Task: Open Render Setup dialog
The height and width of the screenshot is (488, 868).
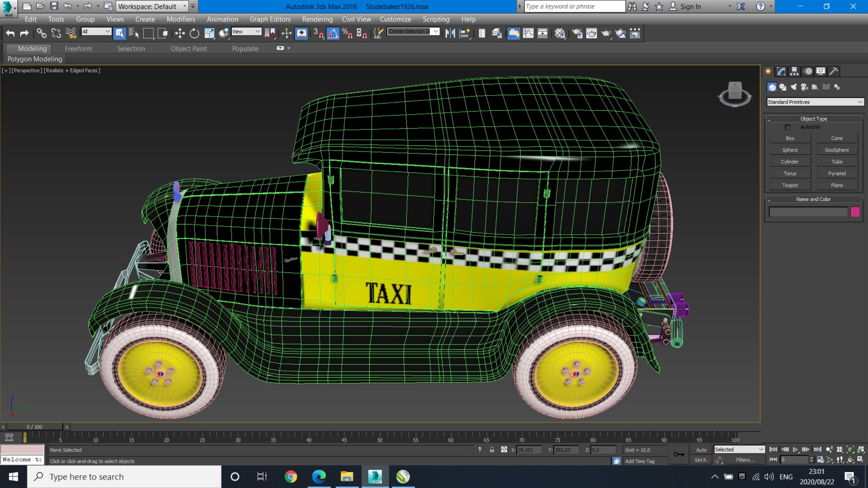Action: [x=577, y=33]
